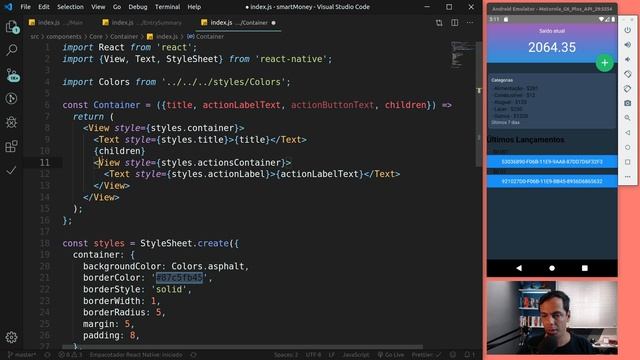This screenshot has height=360, width=640.
Task: Click the emulator side panel Back triangle
Action: point(628,133)
